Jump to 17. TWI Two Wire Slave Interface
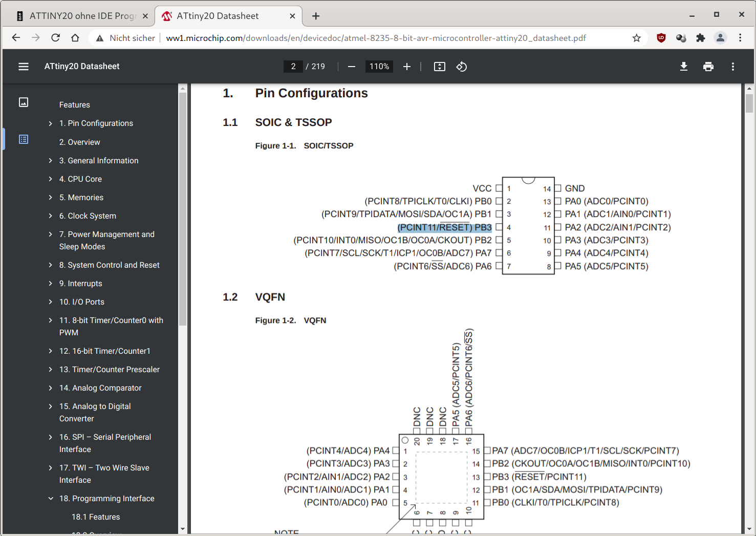 (104, 474)
